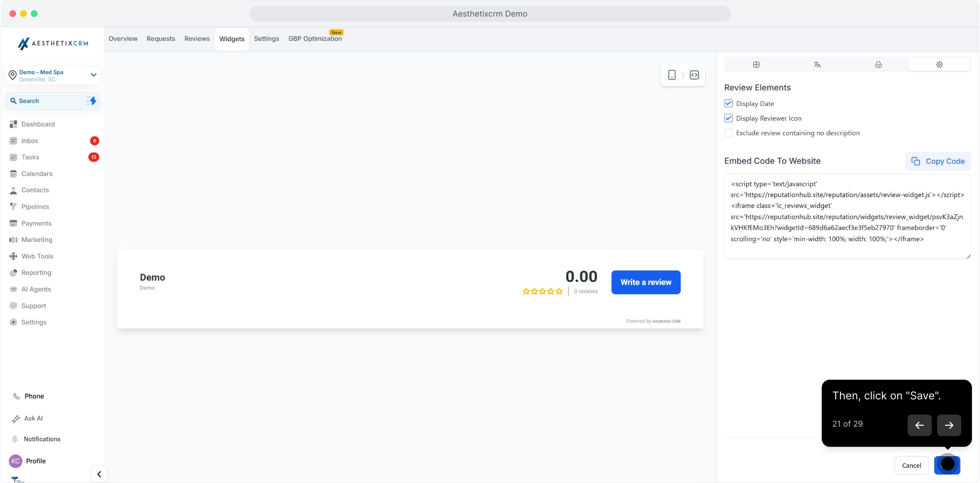
Task: Open the language translation tab
Action: 817,64
